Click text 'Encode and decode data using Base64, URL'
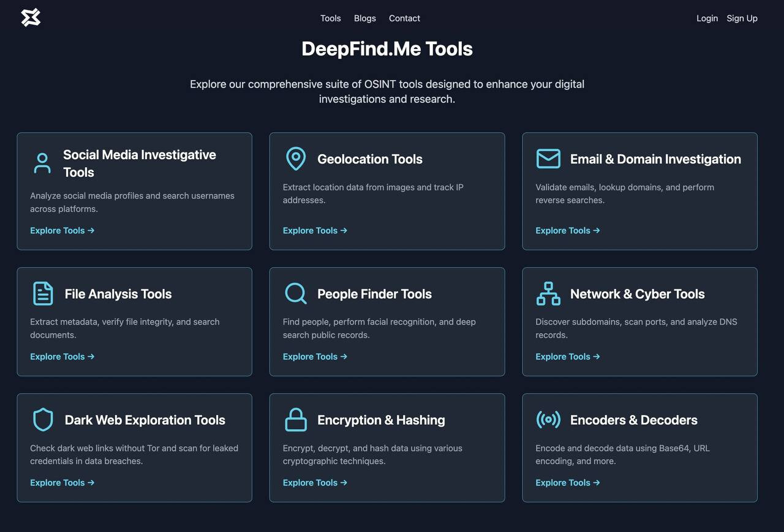This screenshot has width=784, height=532. pyautogui.click(x=623, y=448)
